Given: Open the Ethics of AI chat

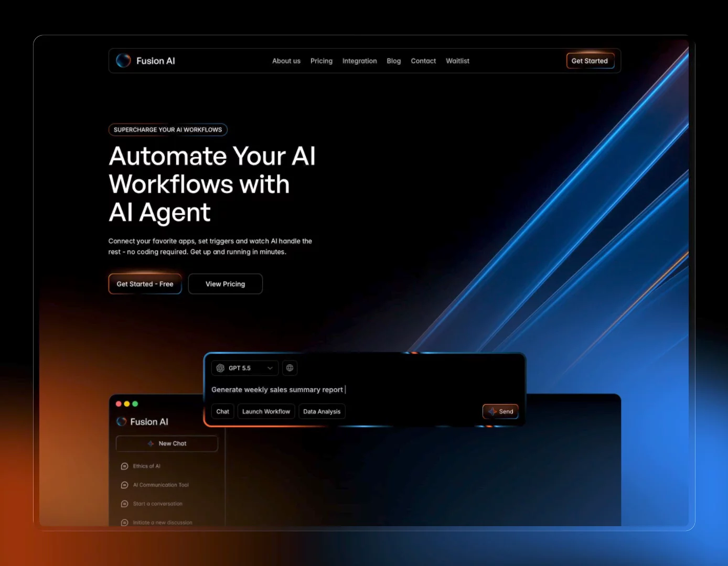Looking at the screenshot, I should (147, 466).
